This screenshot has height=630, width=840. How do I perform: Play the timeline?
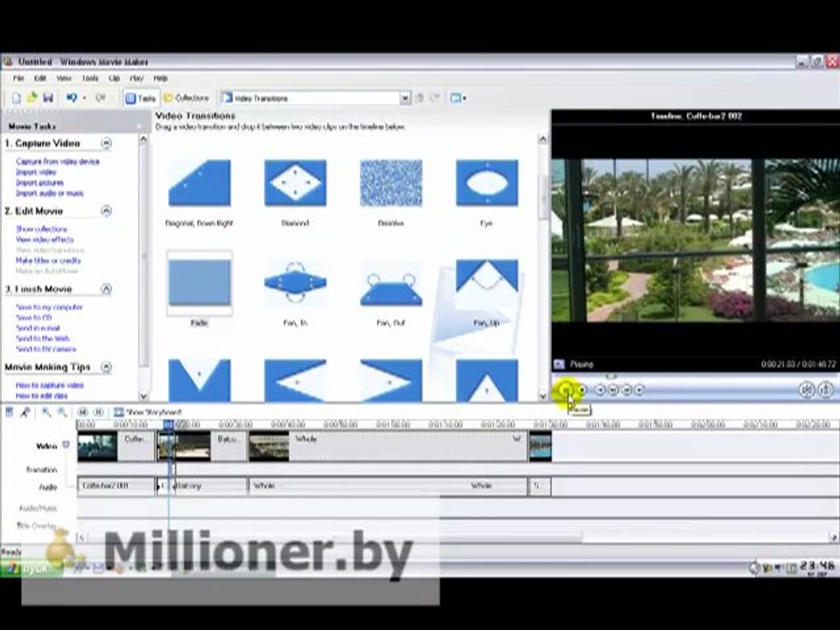click(x=99, y=412)
